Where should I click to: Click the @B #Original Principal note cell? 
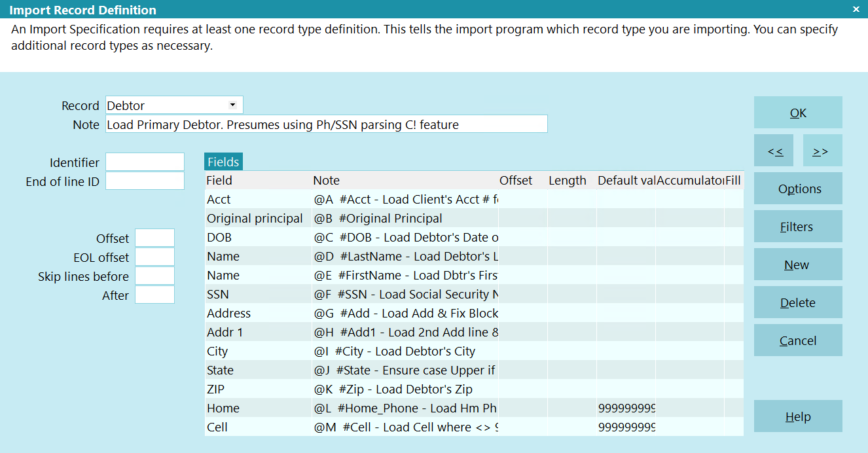[x=405, y=218]
